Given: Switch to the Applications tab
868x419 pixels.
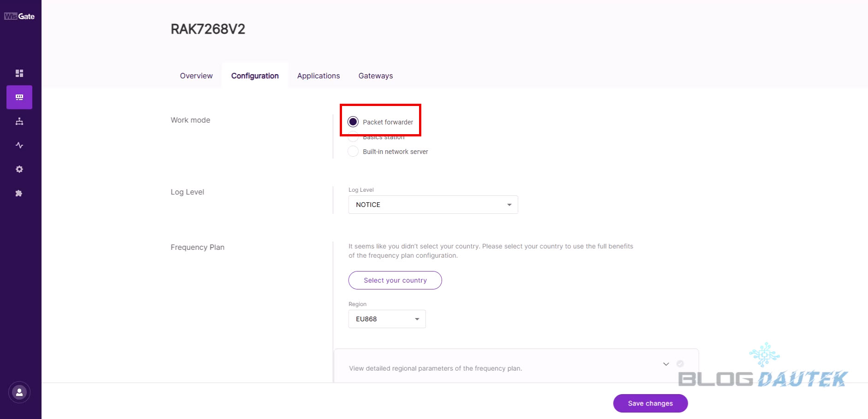Looking at the screenshot, I should (319, 76).
